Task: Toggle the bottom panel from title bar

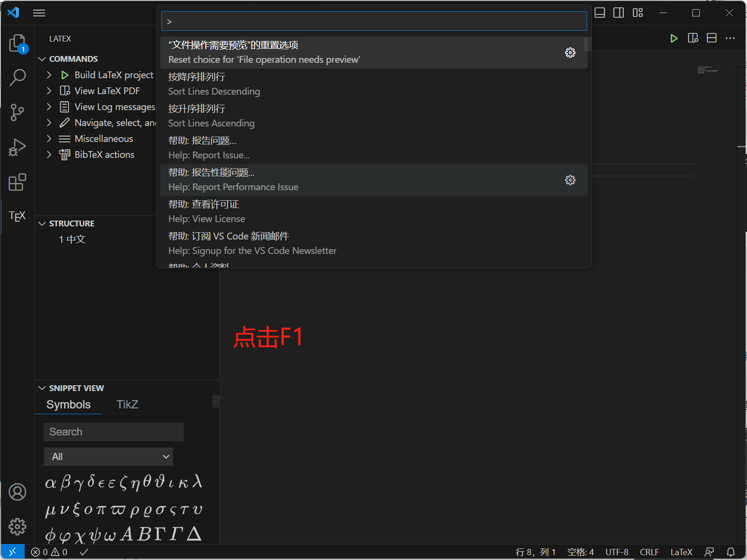Action: click(600, 13)
